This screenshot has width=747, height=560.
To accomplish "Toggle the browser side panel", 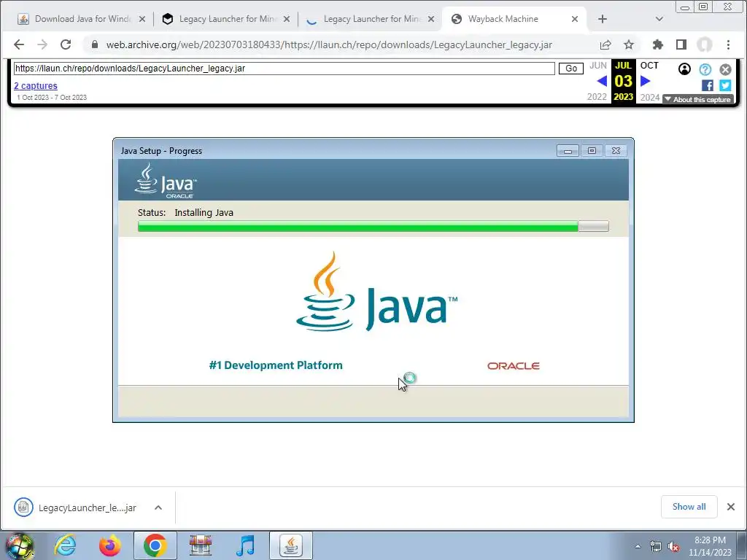I will (681, 44).
